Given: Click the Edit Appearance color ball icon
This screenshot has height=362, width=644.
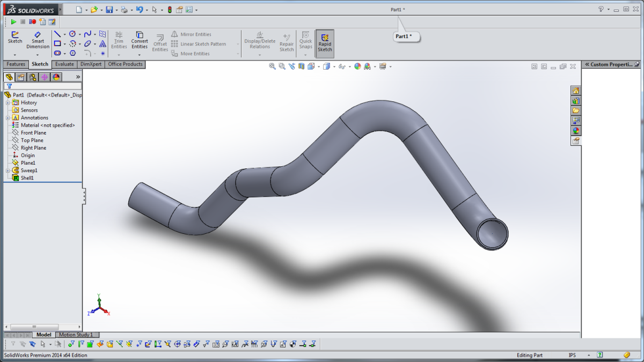Looking at the screenshot, I should [357, 67].
